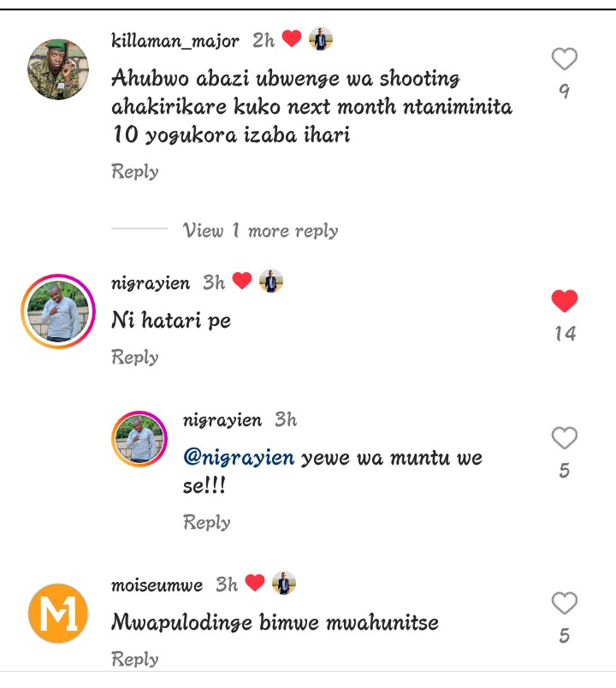View nigrayien's story from reply avatar
The width and height of the screenshot is (616, 688).
tap(141, 440)
